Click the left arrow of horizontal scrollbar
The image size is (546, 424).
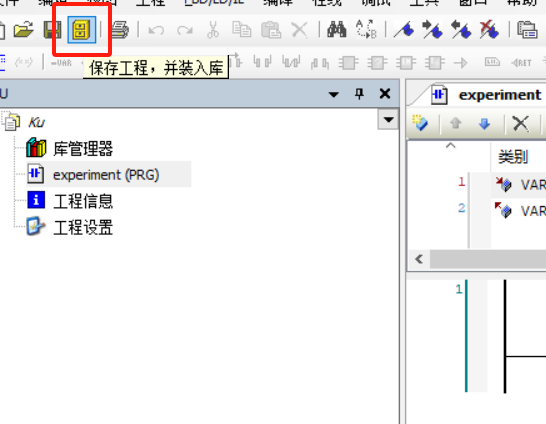pyautogui.click(x=419, y=259)
